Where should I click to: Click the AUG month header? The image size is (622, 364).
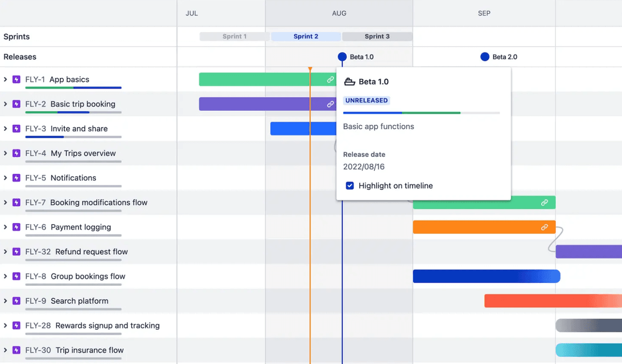click(339, 13)
